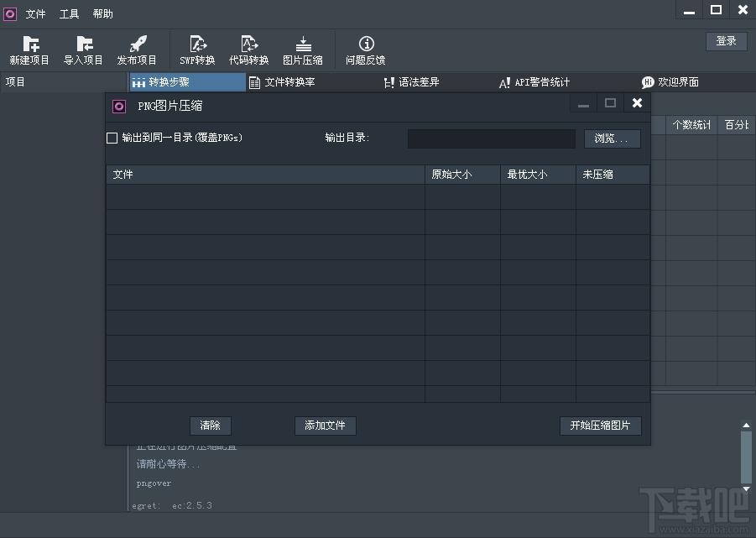Click the log panel scrollbar down arrow
The height and width of the screenshot is (538, 756).
pos(746,488)
